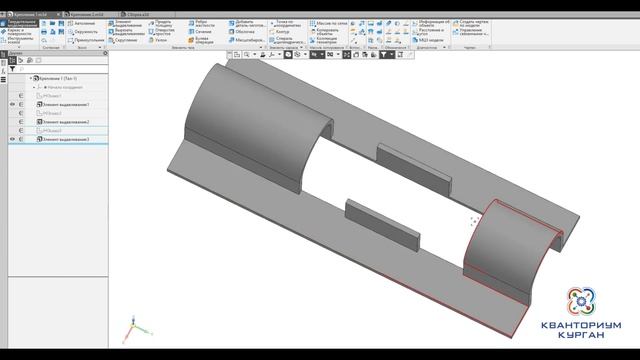Select the Каркас и поверхности tool set

20,32
